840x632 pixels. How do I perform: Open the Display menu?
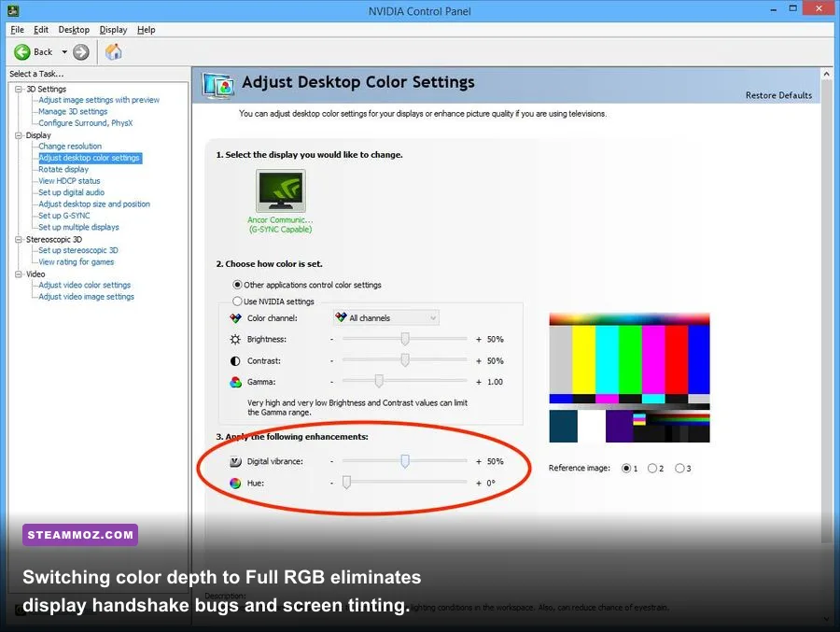click(113, 30)
